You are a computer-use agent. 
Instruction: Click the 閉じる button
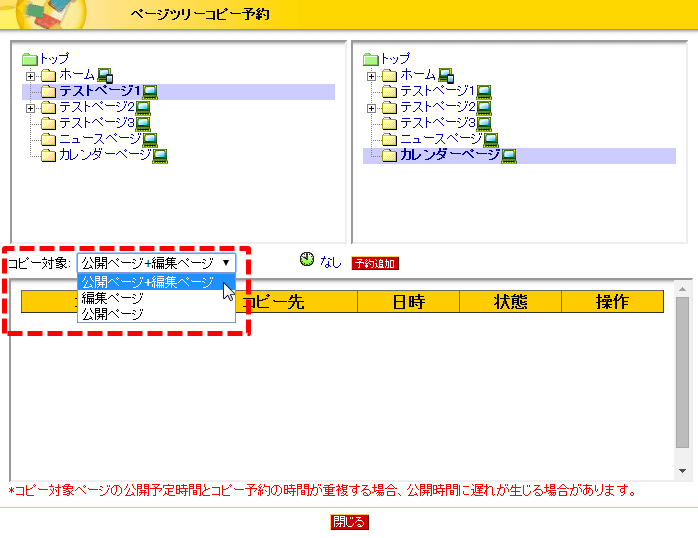point(349,522)
